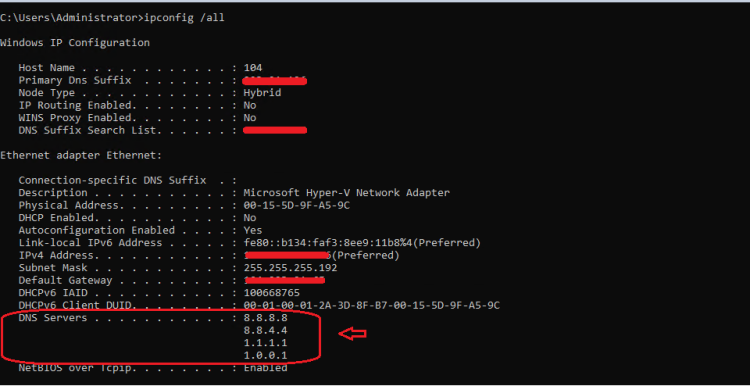Select the Host Name value 104
The height and width of the screenshot is (386, 750).
point(253,68)
